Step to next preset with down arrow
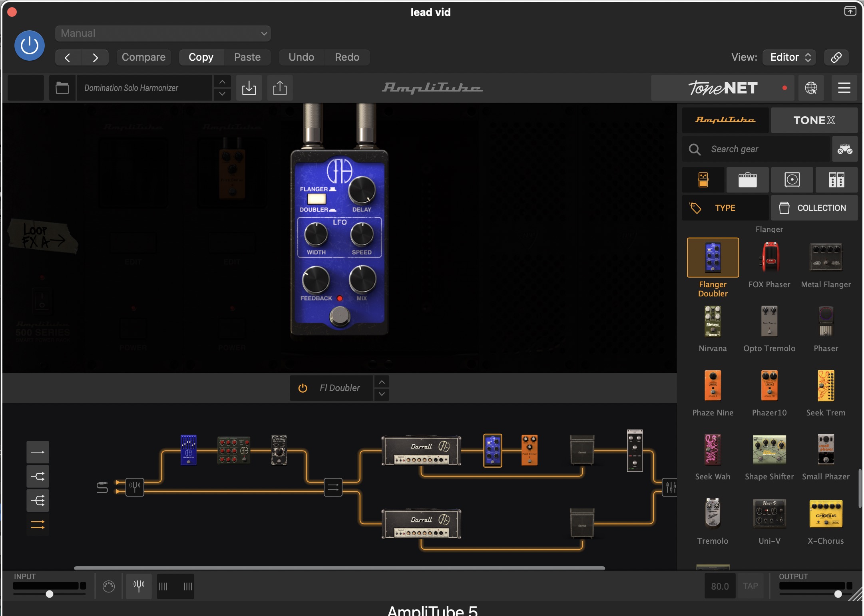Viewport: 864px width, 616px height. (222, 94)
